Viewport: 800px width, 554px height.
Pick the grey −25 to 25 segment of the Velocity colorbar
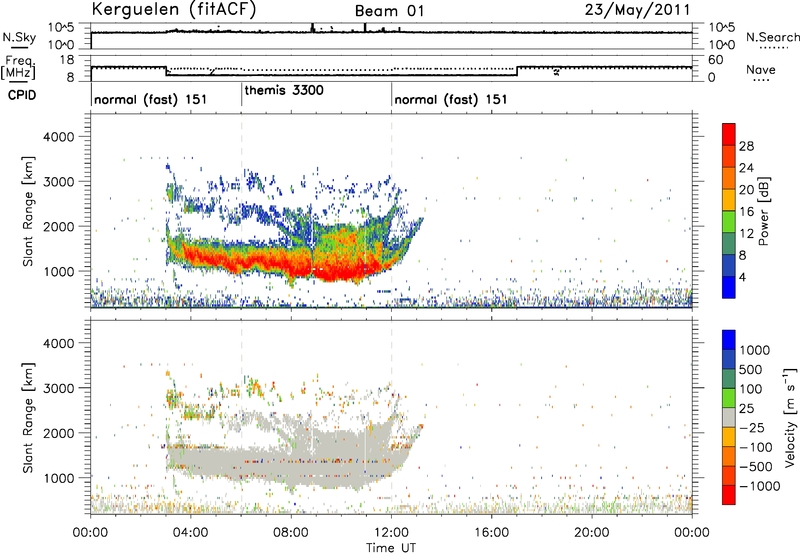click(x=729, y=417)
